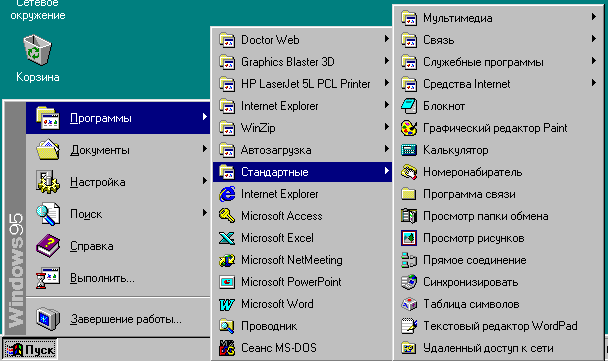Click the Просмотр папки обмена icon

click(x=409, y=216)
